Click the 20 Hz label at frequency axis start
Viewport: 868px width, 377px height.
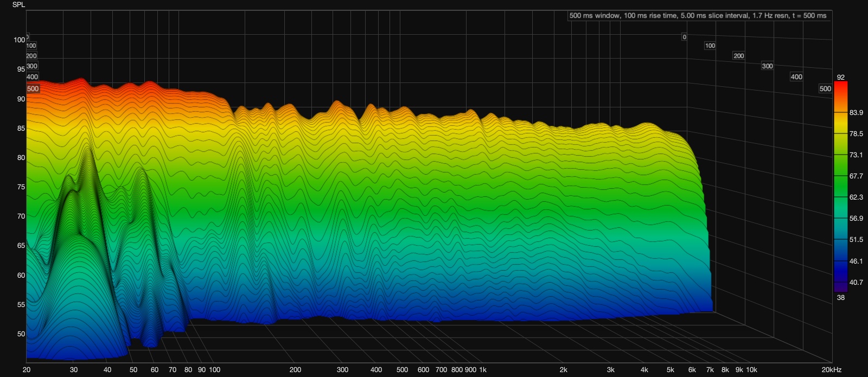click(x=27, y=370)
